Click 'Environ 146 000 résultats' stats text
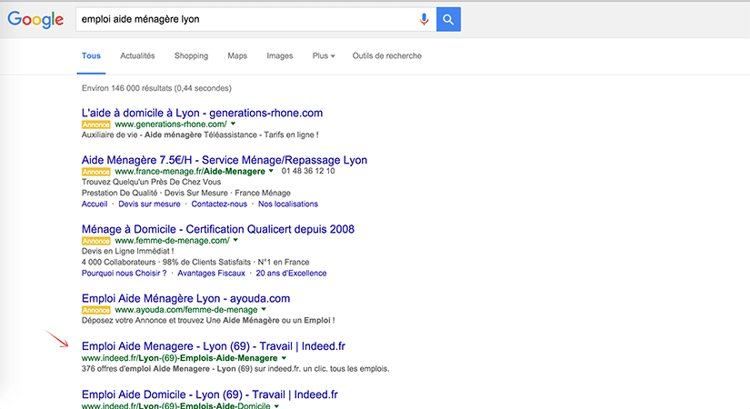750x409 pixels. tap(156, 88)
